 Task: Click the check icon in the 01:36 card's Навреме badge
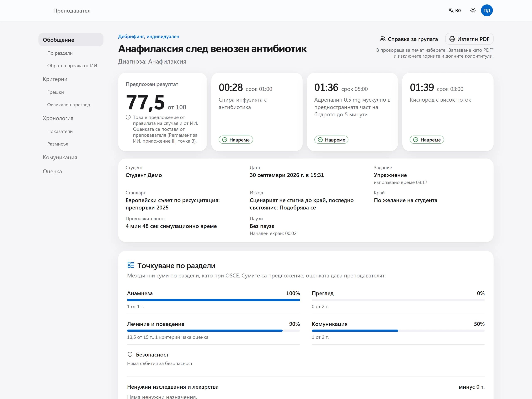[320, 140]
